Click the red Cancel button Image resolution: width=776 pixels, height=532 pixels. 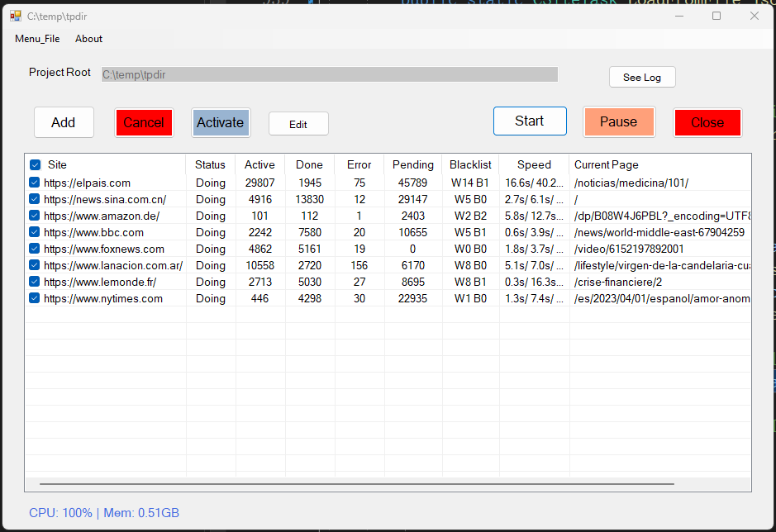[144, 122]
